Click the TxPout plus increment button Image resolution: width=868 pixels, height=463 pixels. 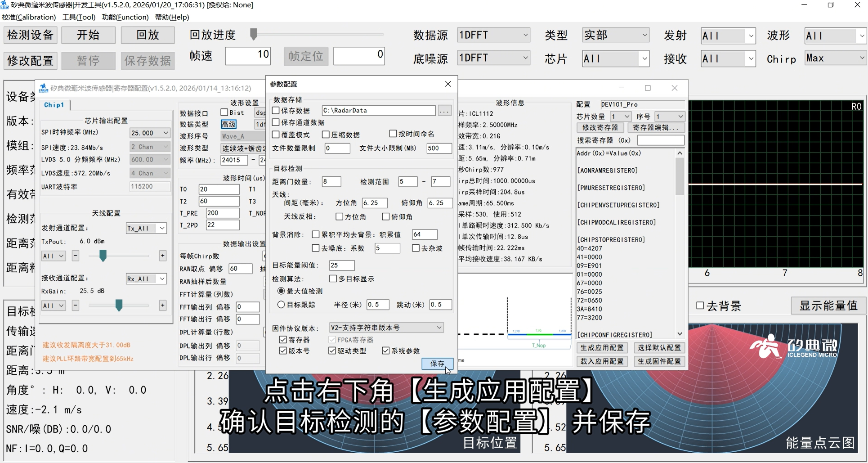(x=162, y=256)
